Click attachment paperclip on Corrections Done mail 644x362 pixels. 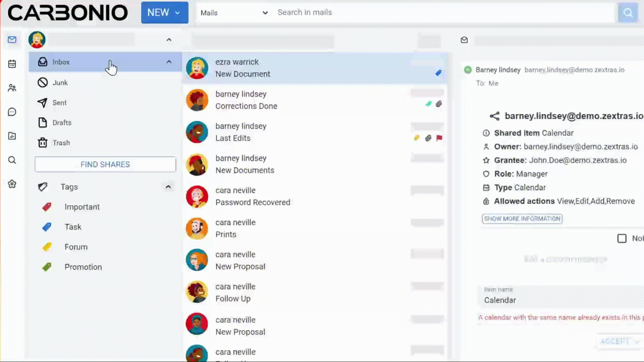point(439,104)
